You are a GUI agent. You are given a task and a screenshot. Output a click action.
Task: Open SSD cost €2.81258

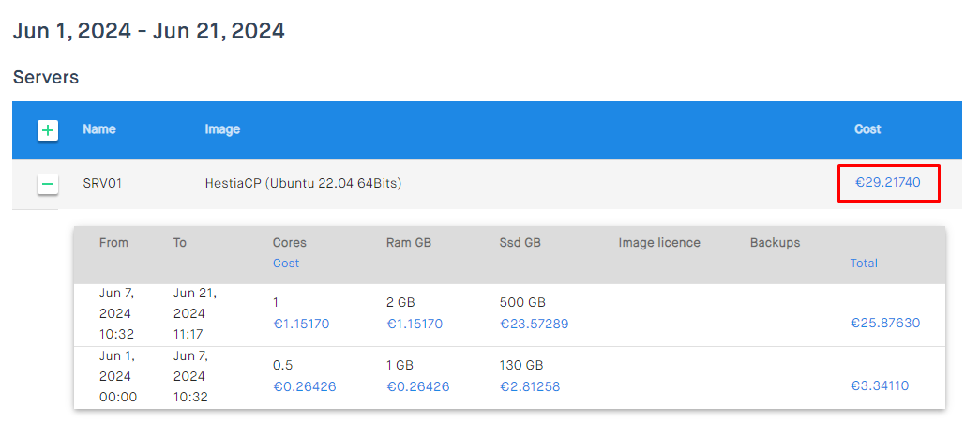click(x=530, y=386)
